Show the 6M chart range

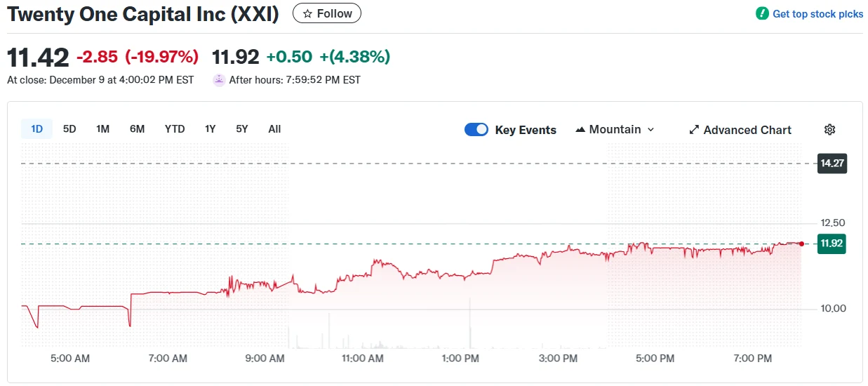tap(137, 129)
